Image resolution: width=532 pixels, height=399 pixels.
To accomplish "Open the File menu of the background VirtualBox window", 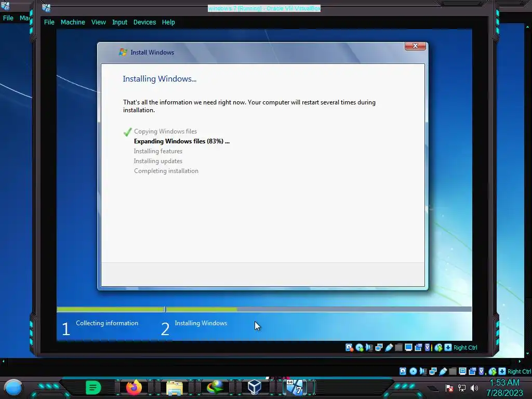I will coord(8,18).
